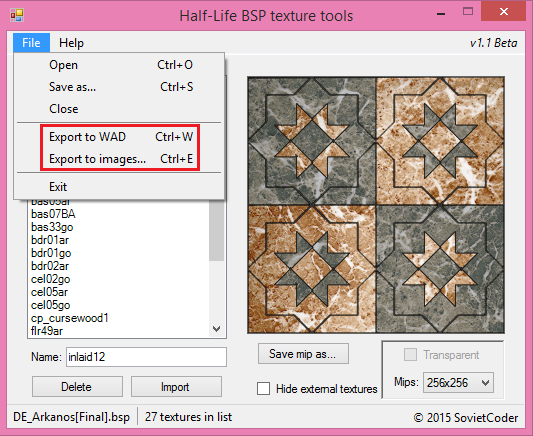The height and width of the screenshot is (436, 533).
Task: Click the Close menu entry
Action: point(119,109)
